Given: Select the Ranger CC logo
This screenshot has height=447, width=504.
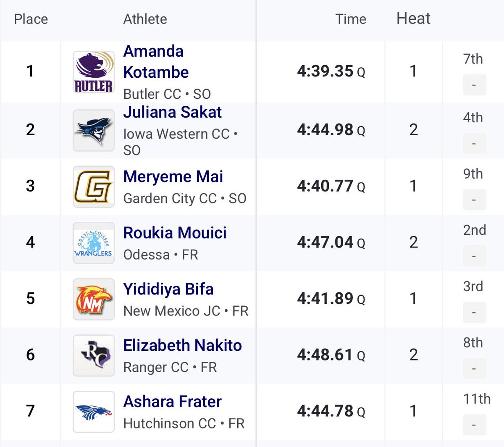Looking at the screenshot, I should pos(94,355).
